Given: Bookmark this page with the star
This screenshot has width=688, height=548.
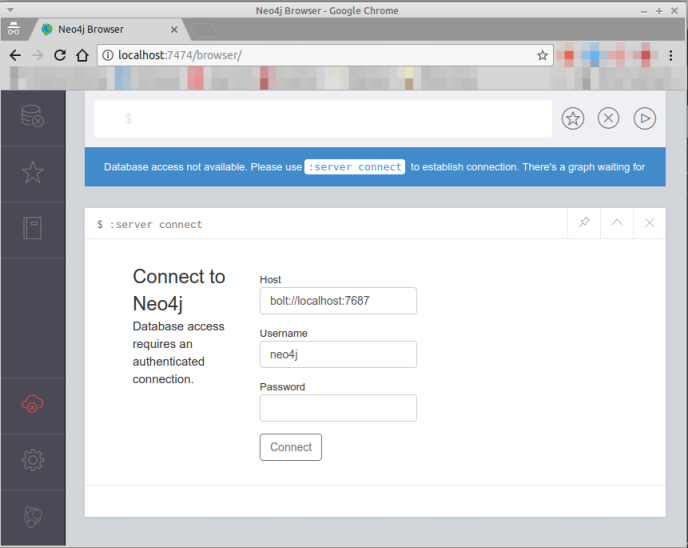Looking at the screenshot, I should (x=542, y=55).
